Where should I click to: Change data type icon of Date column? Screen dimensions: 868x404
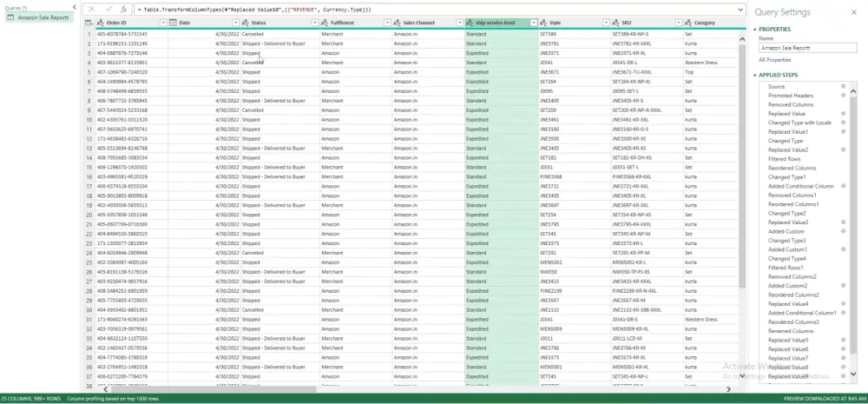(x=174, y=23)
